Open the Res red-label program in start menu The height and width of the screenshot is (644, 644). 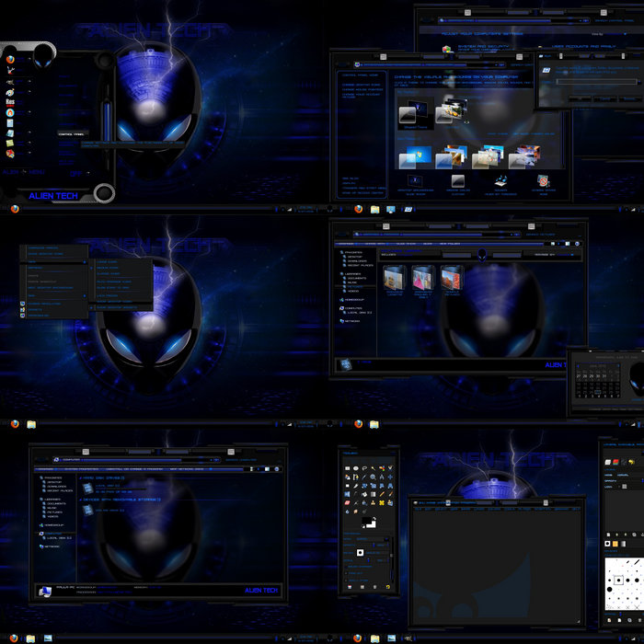(10, 101)
